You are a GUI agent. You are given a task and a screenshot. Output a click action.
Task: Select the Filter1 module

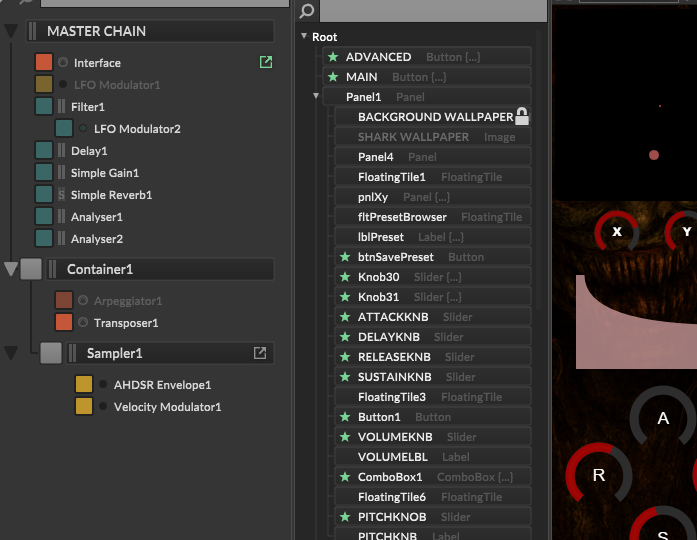(87, 106)
